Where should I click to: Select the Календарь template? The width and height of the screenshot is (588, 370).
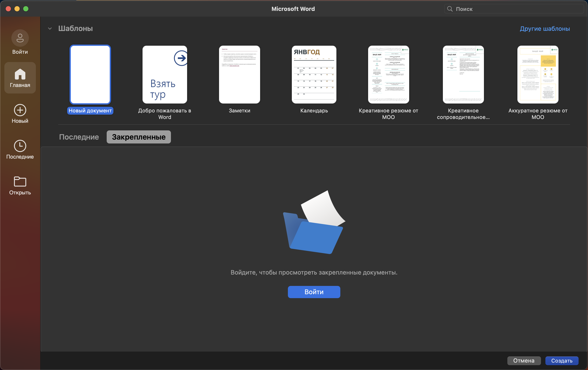(314, 74)
